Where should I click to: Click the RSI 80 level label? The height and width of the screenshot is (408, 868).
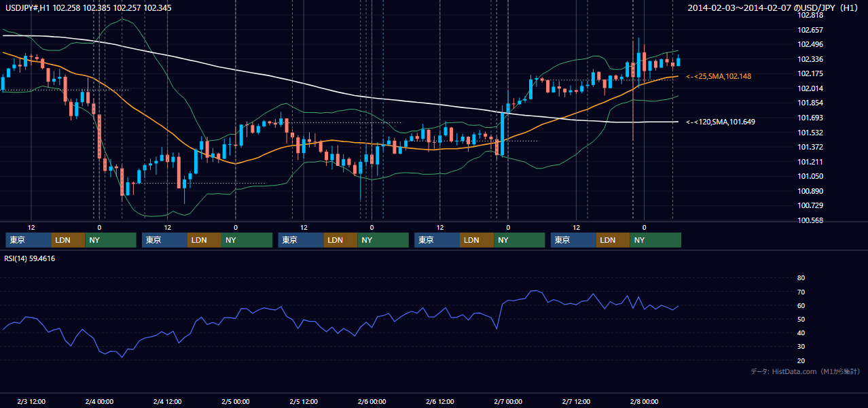click(801, 278)
